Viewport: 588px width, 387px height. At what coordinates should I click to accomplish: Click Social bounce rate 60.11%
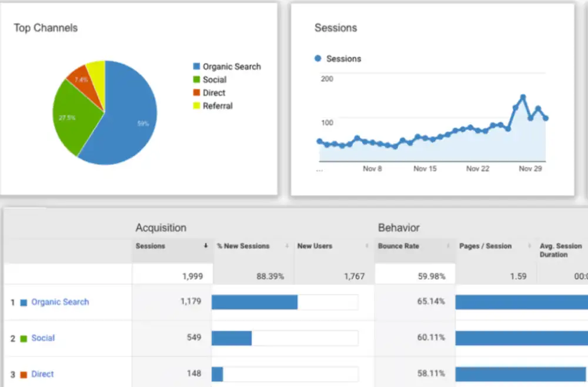point(431,337)
